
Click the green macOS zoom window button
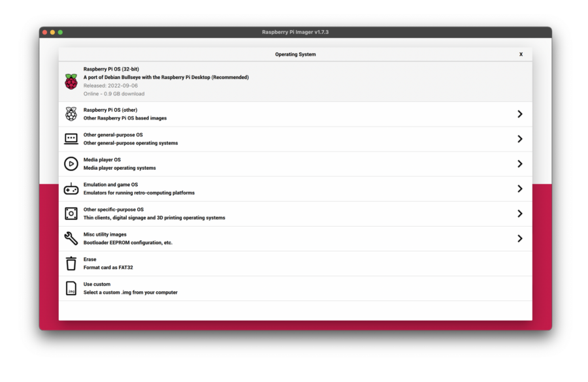tap(60, 32)
